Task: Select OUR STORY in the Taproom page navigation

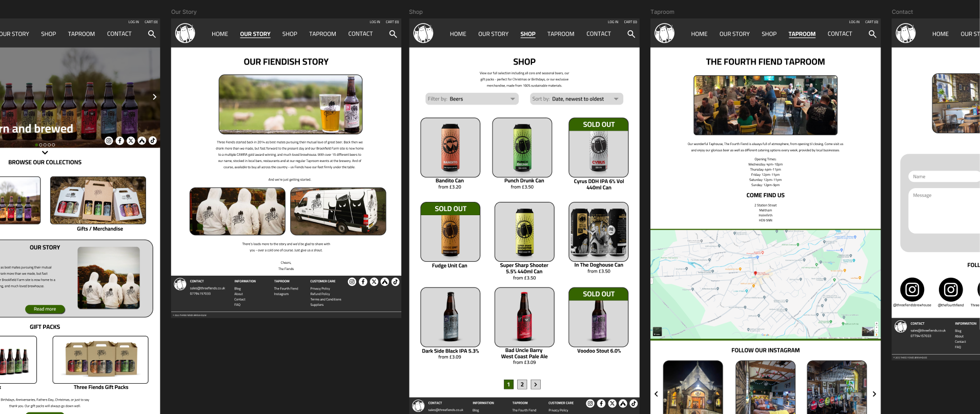Action: click(x=734, y=34)
